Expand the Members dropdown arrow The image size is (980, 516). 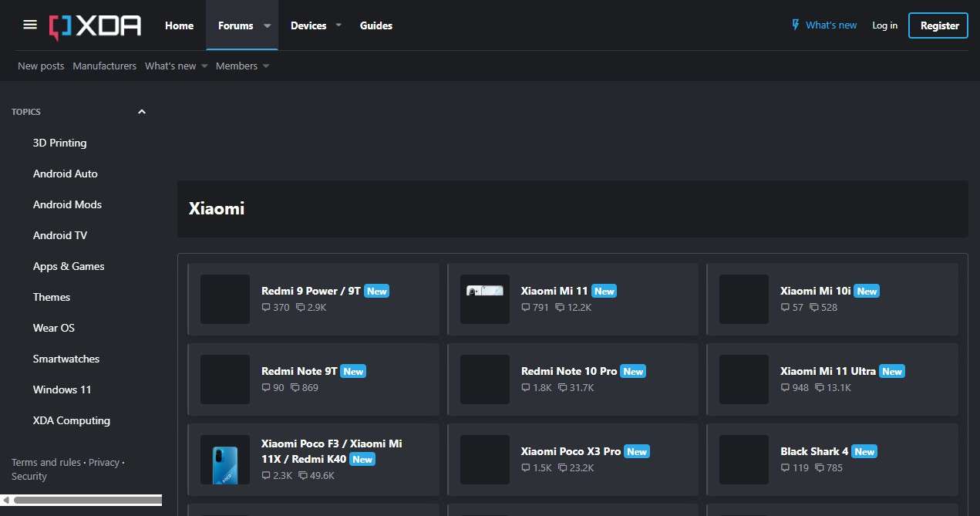266,66
